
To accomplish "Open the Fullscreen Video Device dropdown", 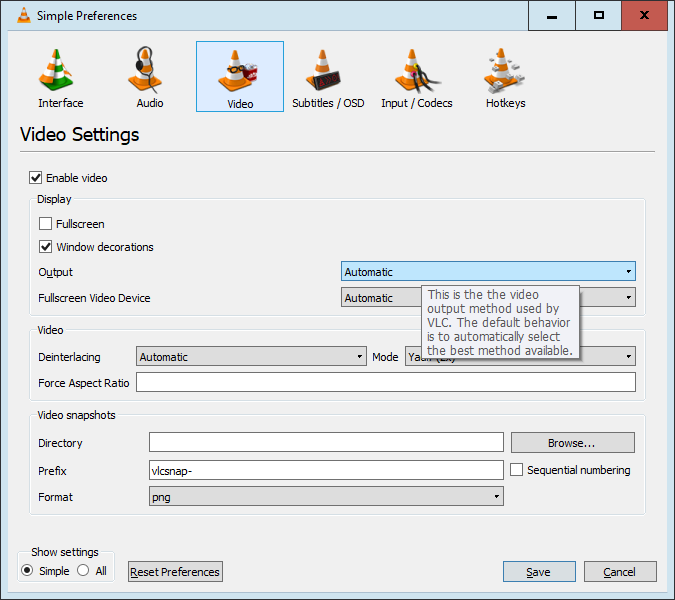I will [488, 297].
